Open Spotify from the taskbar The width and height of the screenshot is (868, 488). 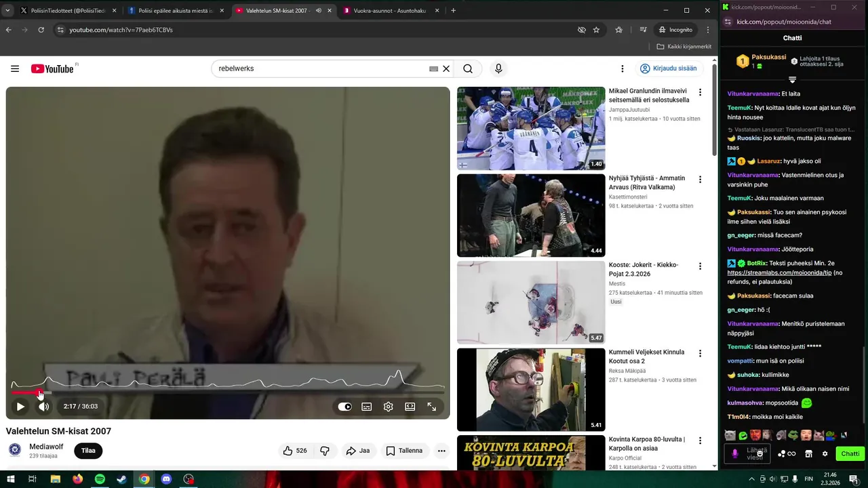point(100,479)
